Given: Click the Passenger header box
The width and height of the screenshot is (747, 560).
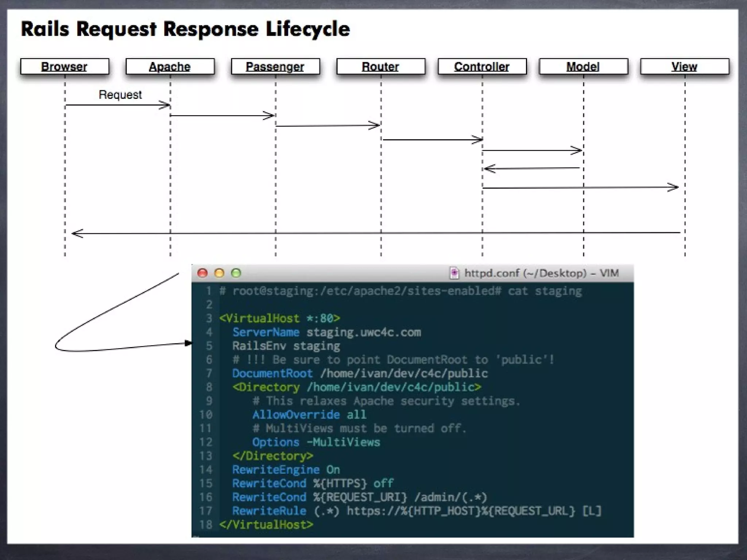Looking at the screenshot, I should [x=275, y=66].
